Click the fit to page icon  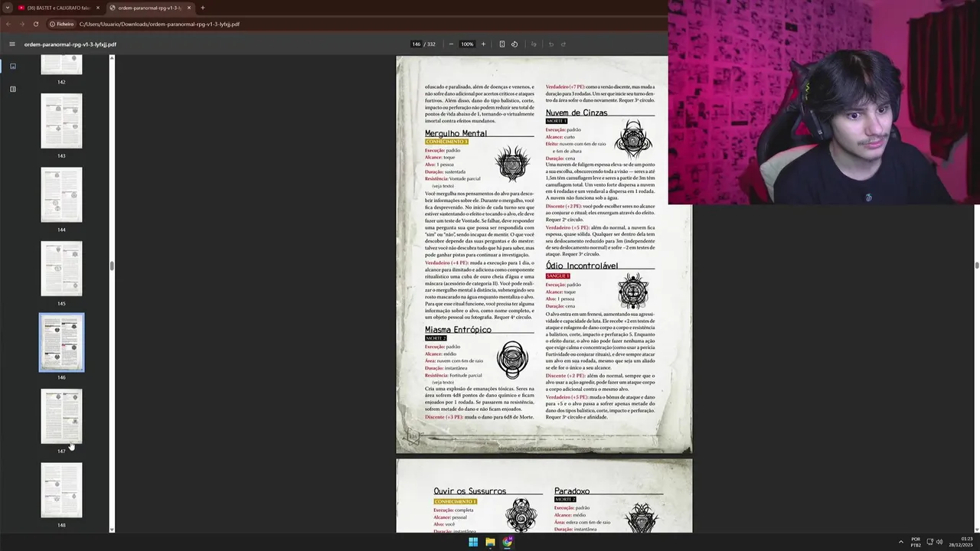click(502, 44)
